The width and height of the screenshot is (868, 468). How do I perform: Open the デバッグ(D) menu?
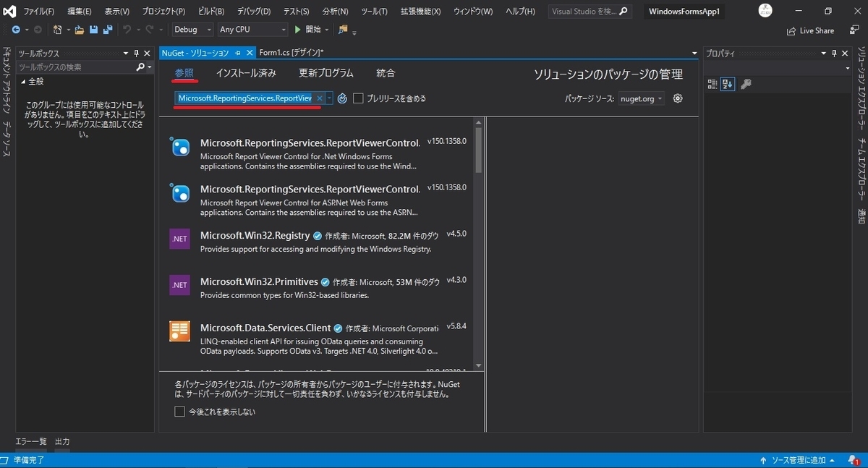pyautogui.click(x=254, y=12)
